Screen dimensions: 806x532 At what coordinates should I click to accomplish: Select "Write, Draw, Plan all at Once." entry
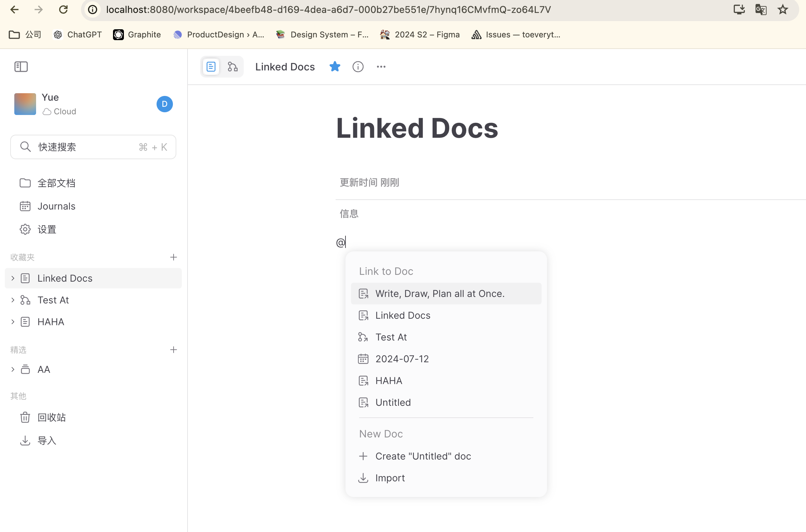(439, 294)
